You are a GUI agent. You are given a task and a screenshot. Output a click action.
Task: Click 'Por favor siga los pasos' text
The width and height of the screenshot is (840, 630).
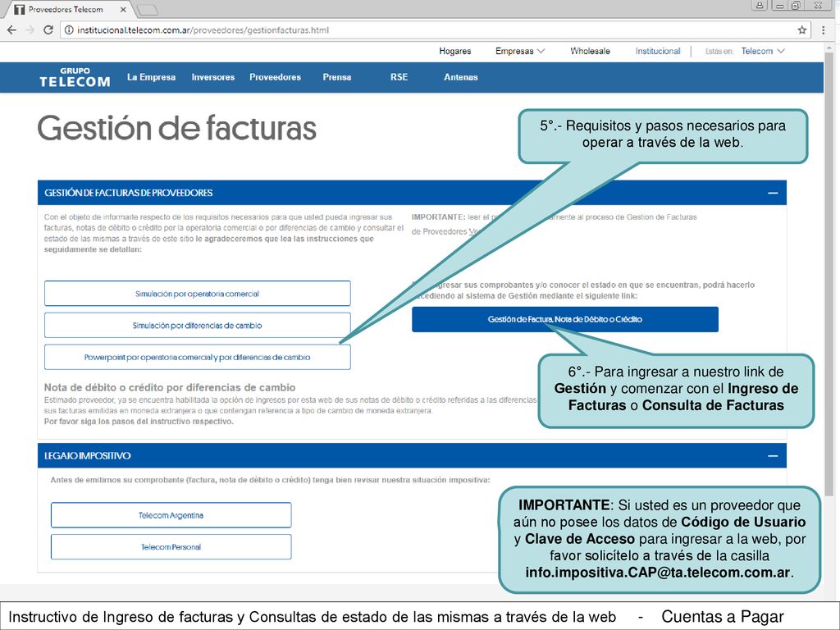139,422
